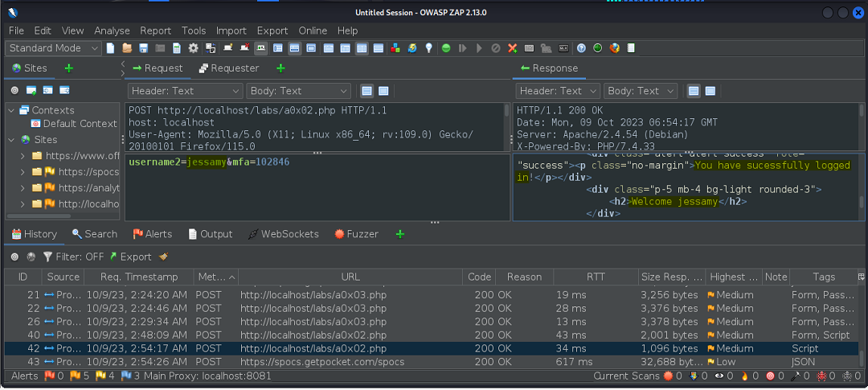Add new tab with green plus beside Fuzzer

[x=400, y=234]
